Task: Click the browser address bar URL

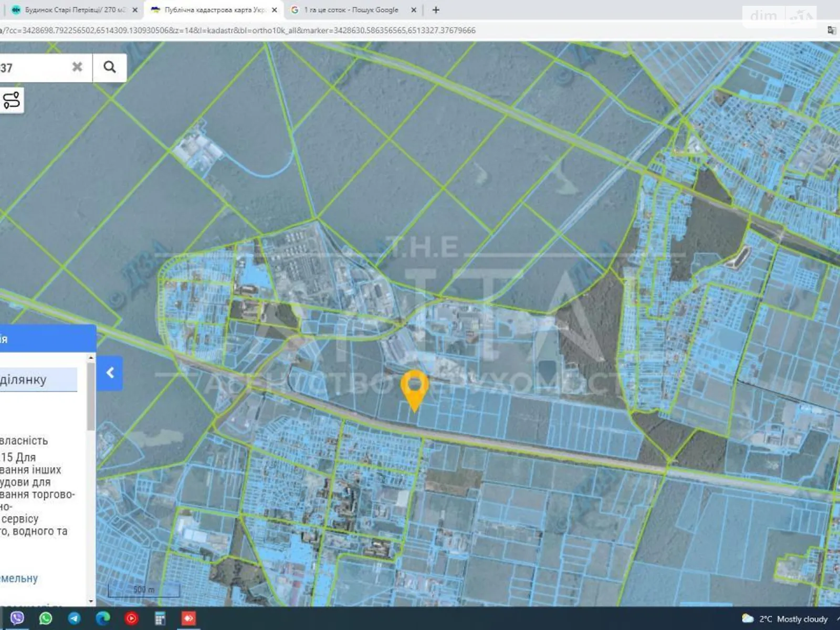Action: pyautogui.click(x=238, y=30)
